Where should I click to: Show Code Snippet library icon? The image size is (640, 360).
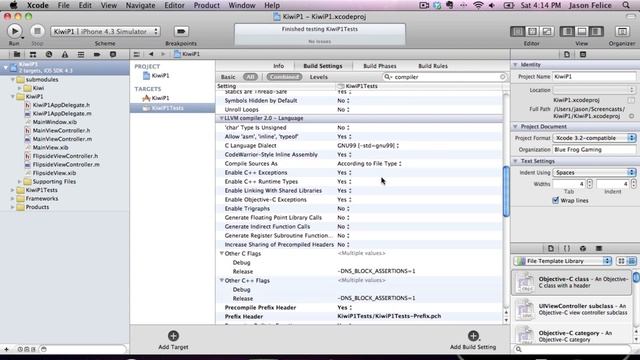pyautogui.click(x=567, y=248)
